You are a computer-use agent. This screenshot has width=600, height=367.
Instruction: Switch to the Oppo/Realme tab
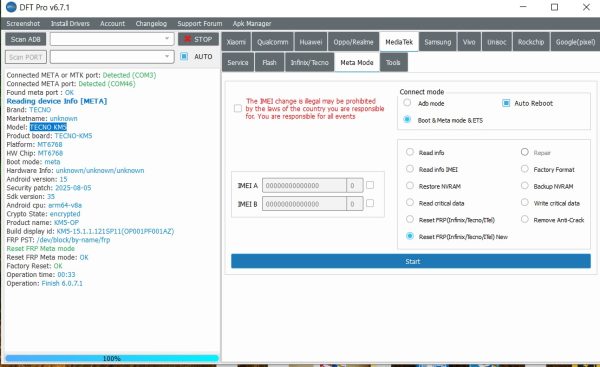pyautogui.click(x=353, y=42)
